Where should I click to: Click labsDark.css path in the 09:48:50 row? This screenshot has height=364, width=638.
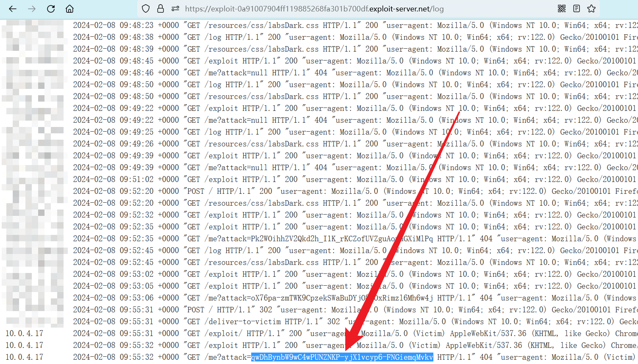point(261,97)
